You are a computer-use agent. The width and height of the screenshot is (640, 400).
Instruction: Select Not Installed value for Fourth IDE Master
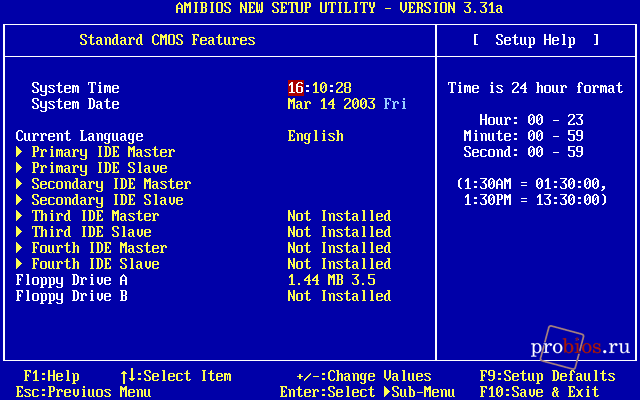pyautogui.click(x=340, y=248)
